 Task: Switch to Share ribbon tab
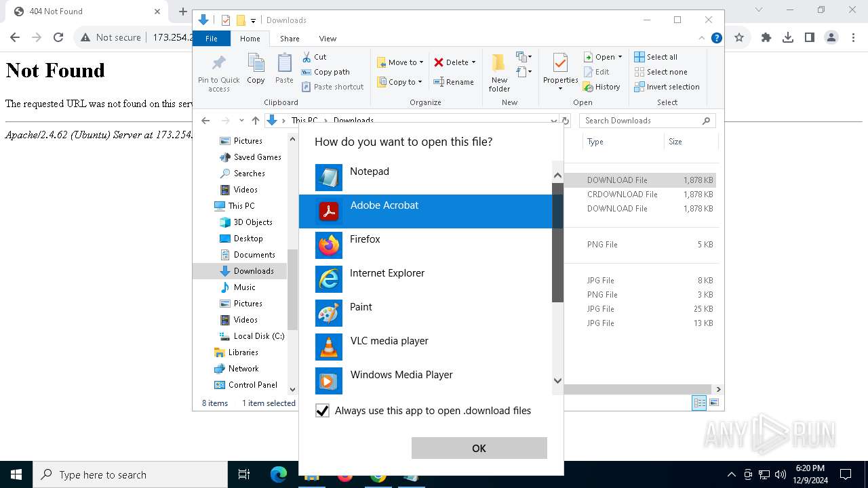pyautogui.click(x=290, y=39)
